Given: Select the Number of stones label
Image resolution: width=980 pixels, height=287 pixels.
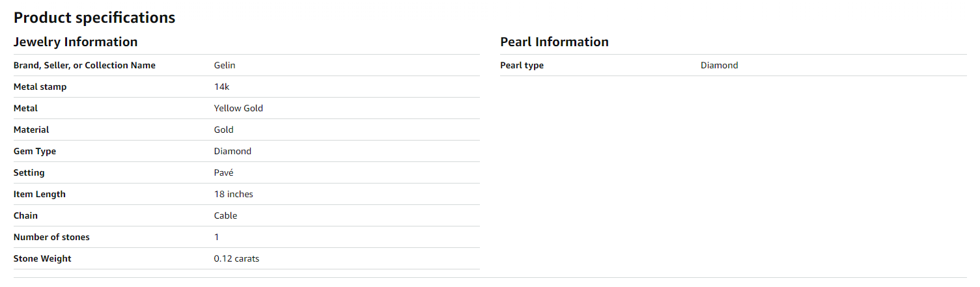Looking at the screenshot, I should [x=51, y=237].
